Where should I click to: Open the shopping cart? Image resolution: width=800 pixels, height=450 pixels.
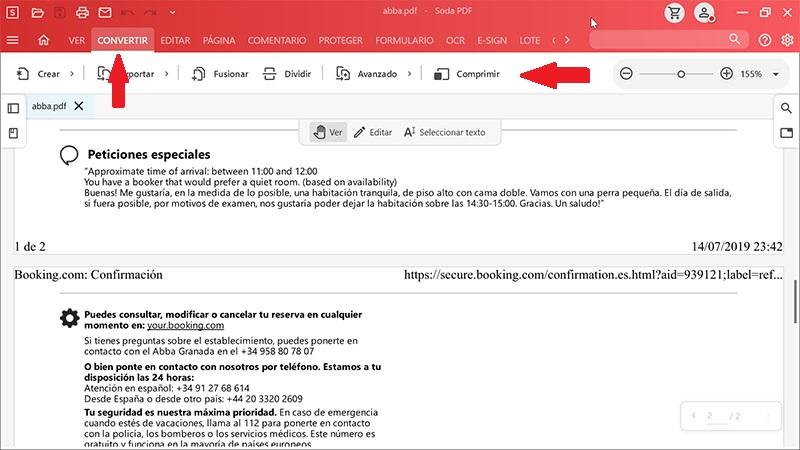click(674, 13)
